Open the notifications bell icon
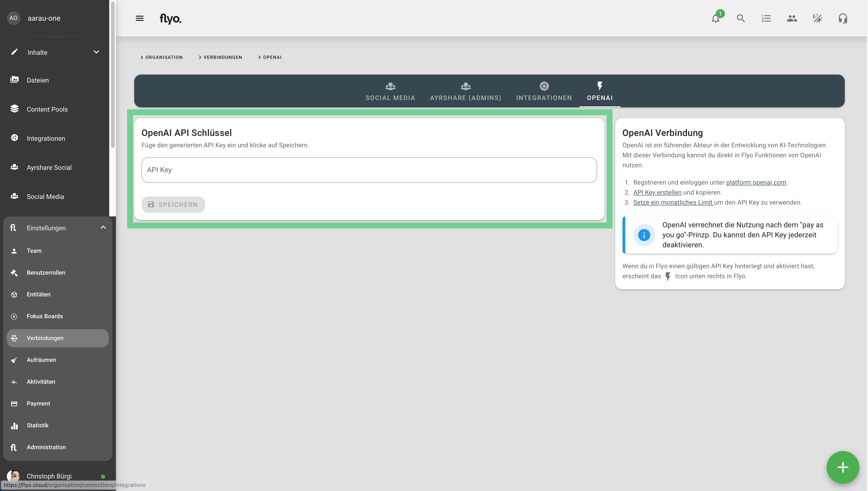The width and height of the screenshot is (868, 491). point(715,18)
